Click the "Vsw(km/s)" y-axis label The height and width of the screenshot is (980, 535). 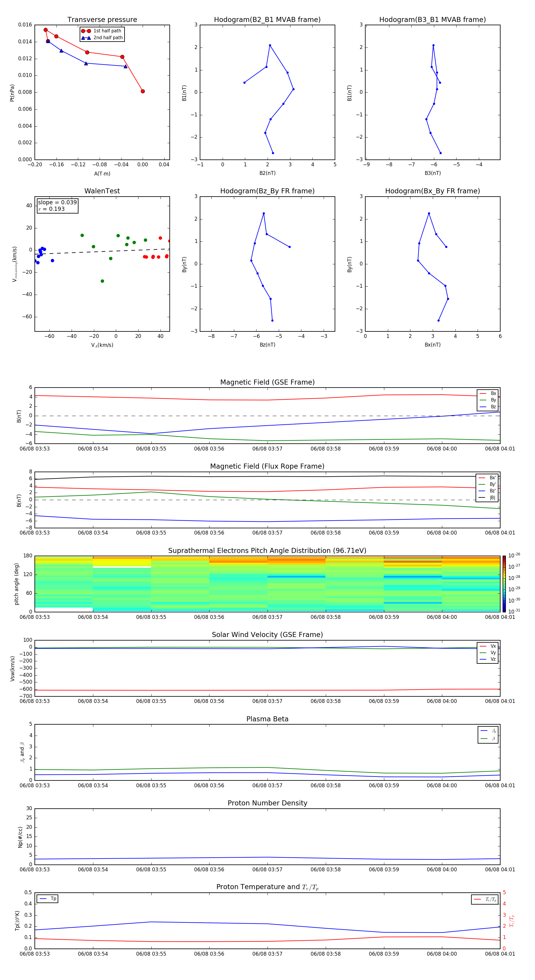12,668
